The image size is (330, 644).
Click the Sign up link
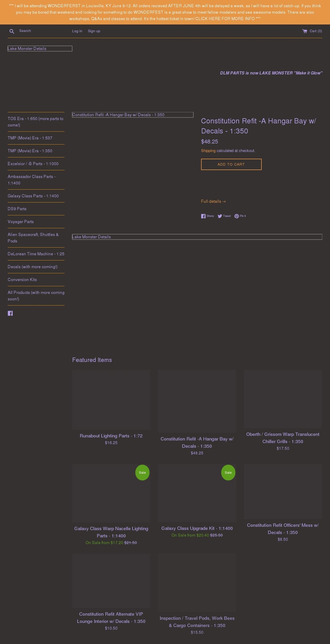point(94,31)
